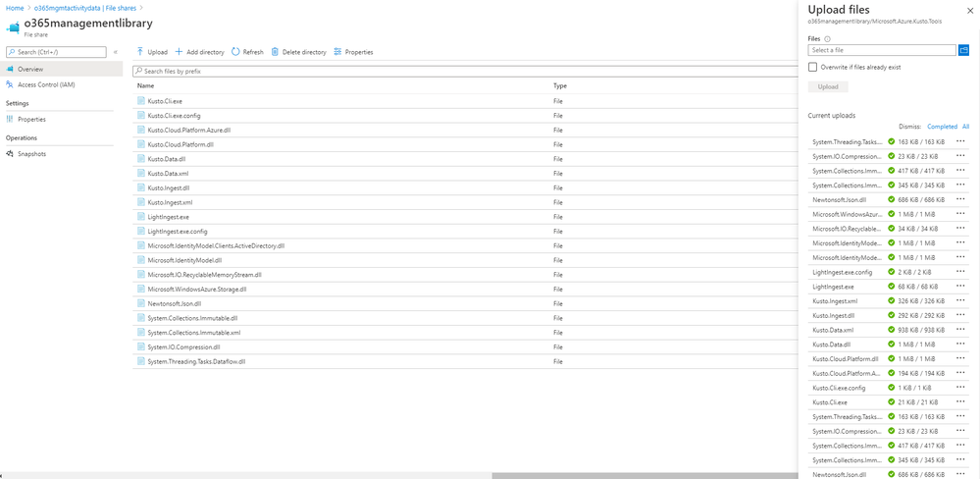Open ellipsis menu for Kusto.Data.xml upload
This screenshot has width=980, height=479.
tap(960, 330)
